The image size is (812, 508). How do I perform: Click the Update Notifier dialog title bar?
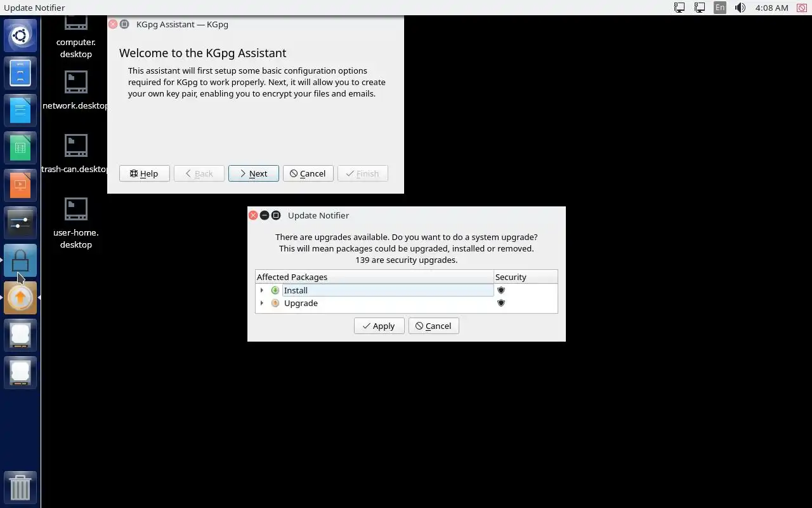[406, 215]
